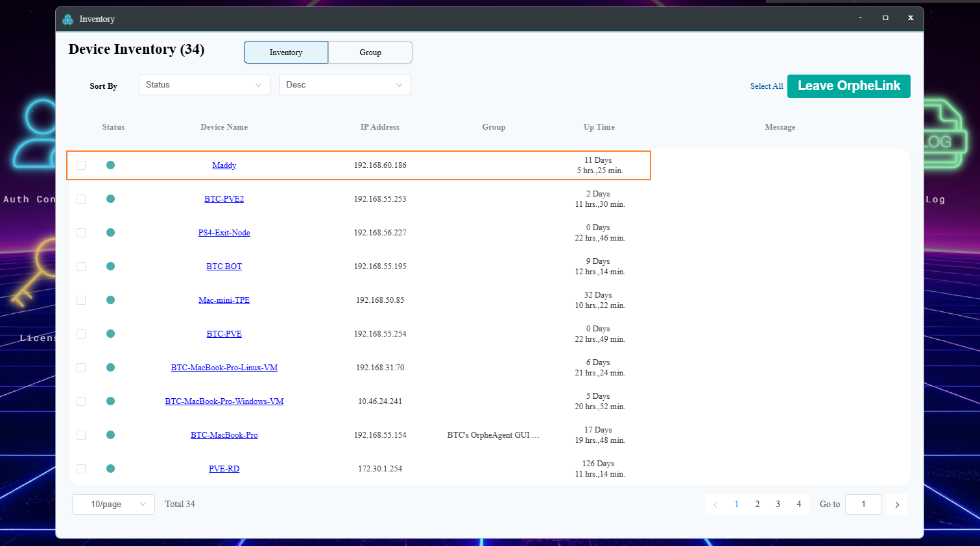Click the previous page arrow in pagination

coord(715,504)
